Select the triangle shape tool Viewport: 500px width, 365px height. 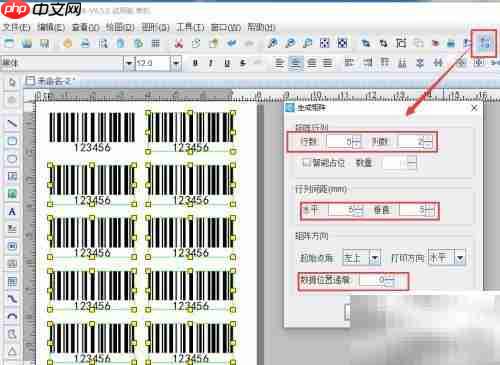click(x=12, y=351)
